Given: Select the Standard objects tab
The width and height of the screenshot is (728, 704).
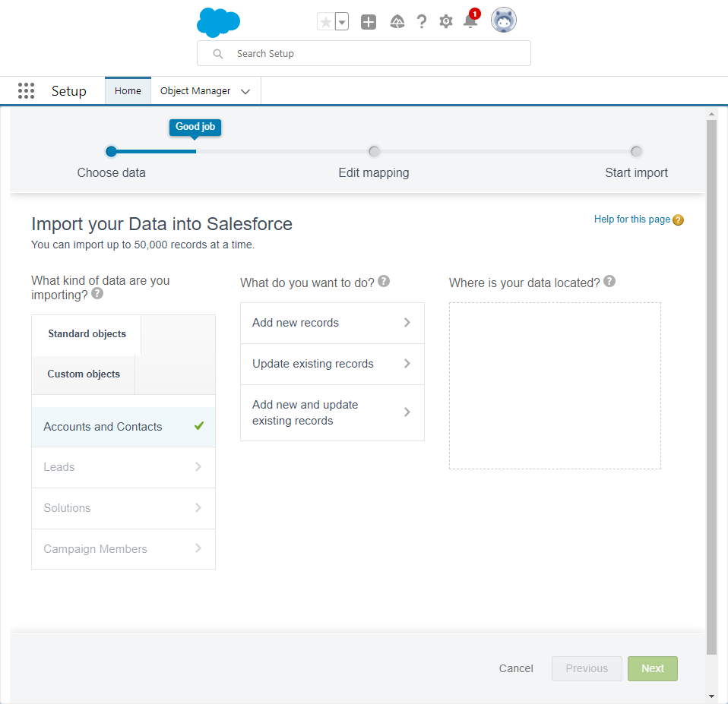Looking at the screenshot, I should pos(87,334).
